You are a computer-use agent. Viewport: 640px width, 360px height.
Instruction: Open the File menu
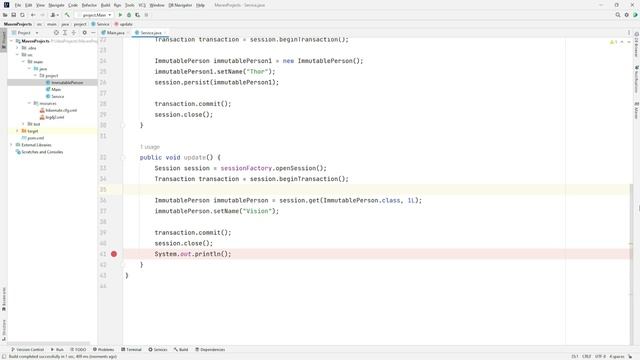18,5
